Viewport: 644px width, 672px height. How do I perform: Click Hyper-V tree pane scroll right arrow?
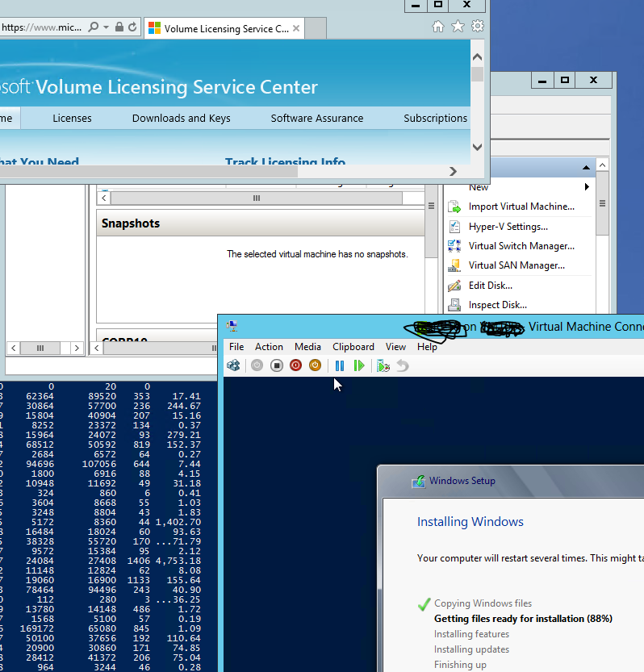(77, 348)
